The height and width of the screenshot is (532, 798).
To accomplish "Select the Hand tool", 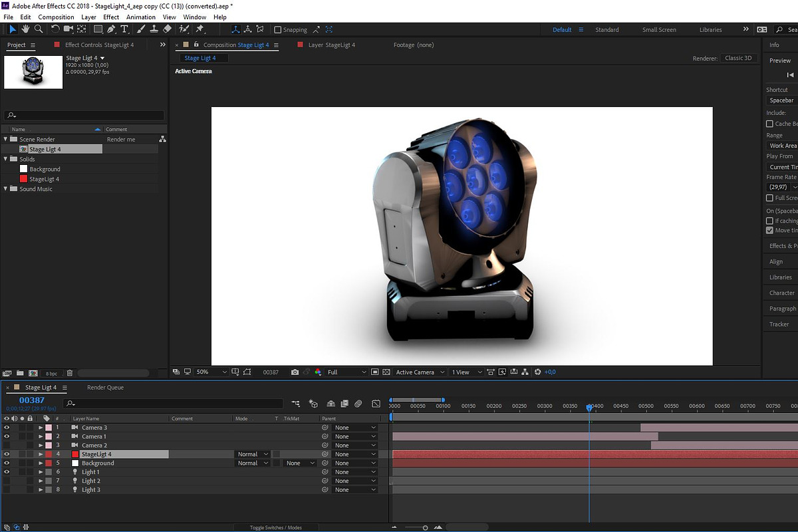I will 25,29.
